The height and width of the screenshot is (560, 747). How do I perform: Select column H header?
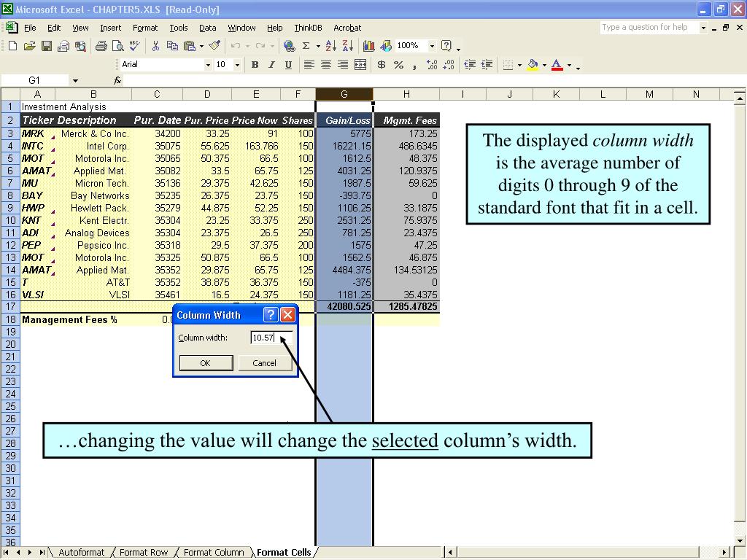pos(406,94)
